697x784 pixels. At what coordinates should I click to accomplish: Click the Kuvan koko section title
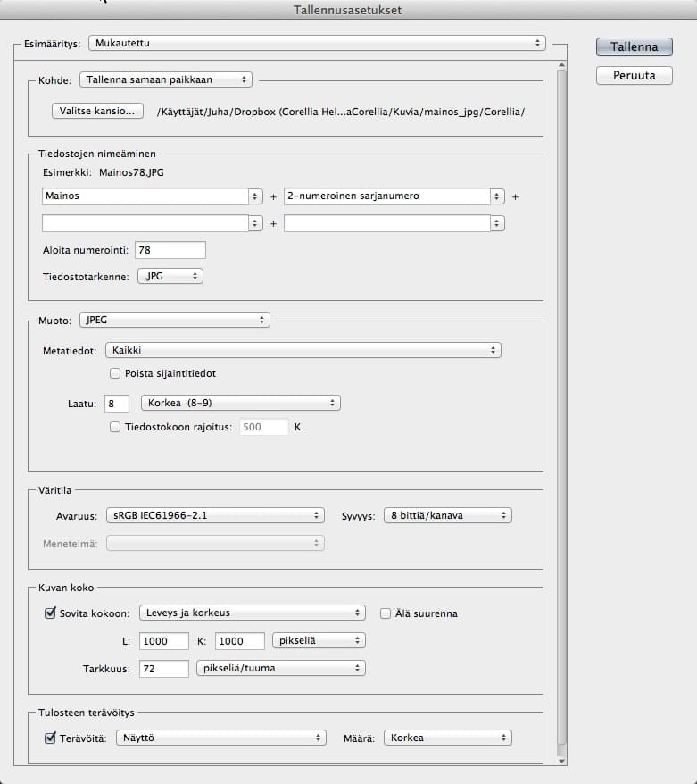(66, 588)
